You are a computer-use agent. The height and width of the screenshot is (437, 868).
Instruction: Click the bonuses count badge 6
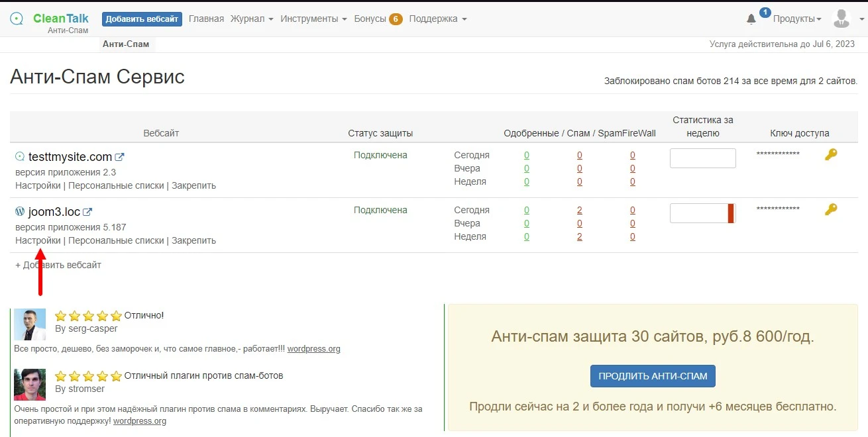tap(396, 19)
